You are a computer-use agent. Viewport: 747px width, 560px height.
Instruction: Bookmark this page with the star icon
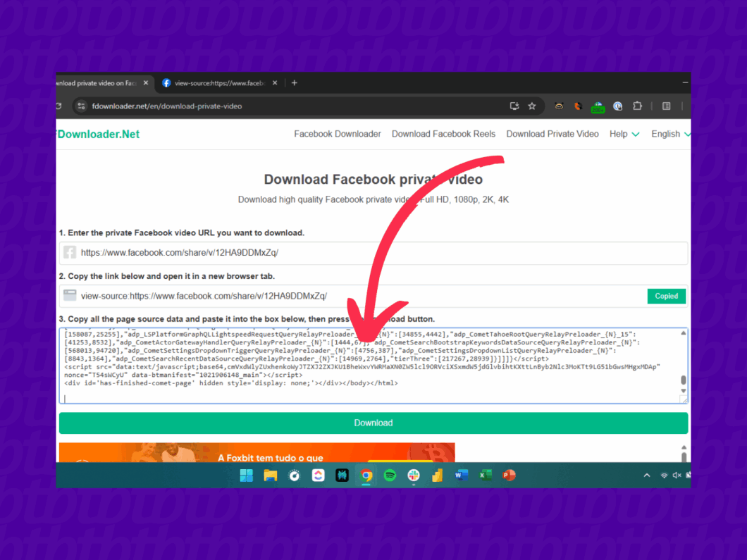(x=532, y=106)
